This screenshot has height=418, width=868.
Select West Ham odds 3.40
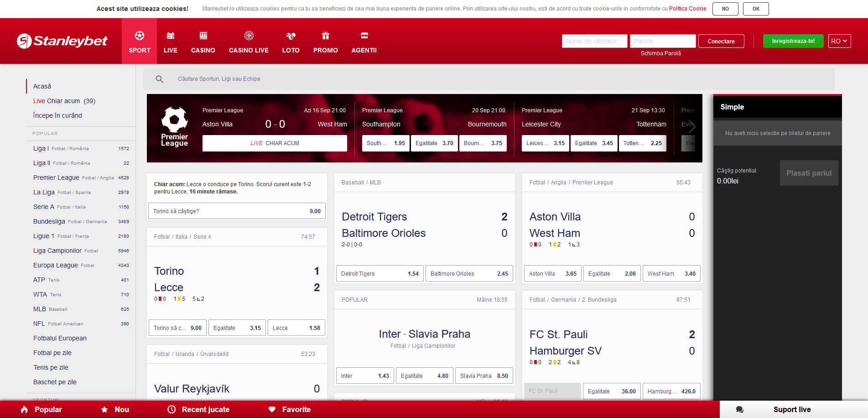pos(671,274)
